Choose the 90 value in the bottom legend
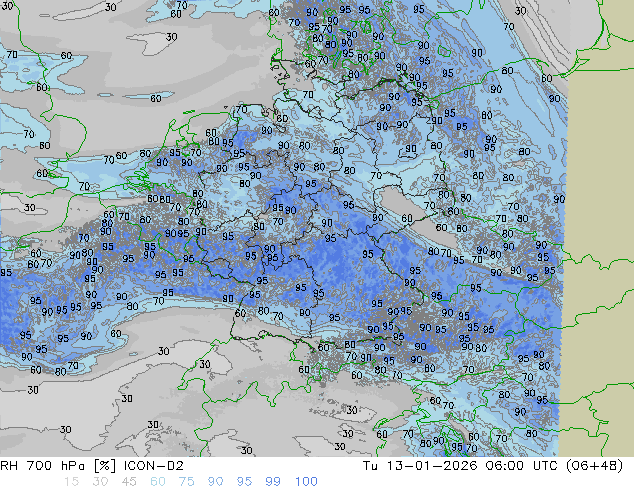 click(216, 481)
